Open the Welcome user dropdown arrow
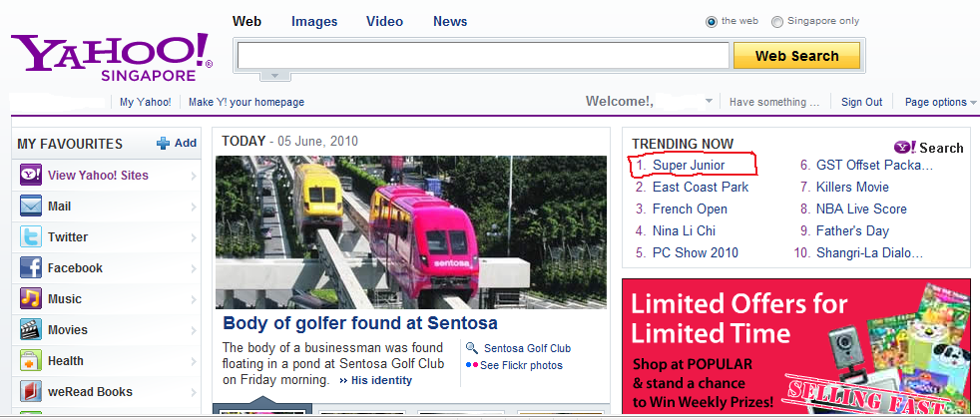980x420 pixels. (x=709, y=101)
